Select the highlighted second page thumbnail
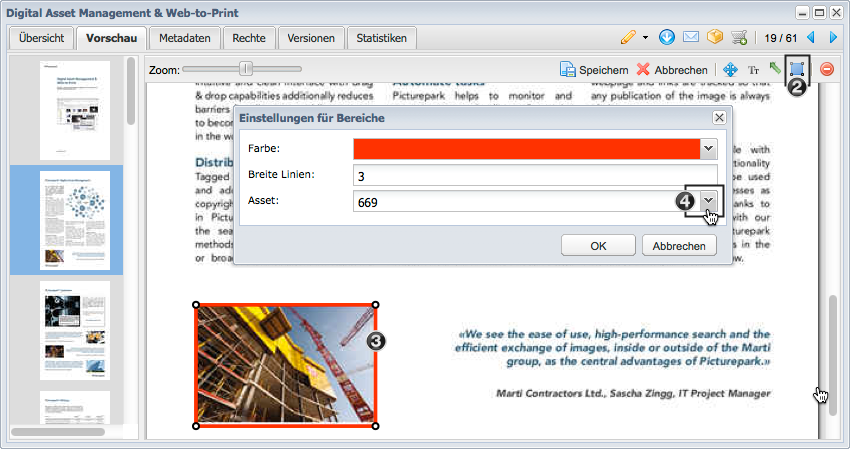The height and width of the screenshot is (449, 850). (75, 220)
